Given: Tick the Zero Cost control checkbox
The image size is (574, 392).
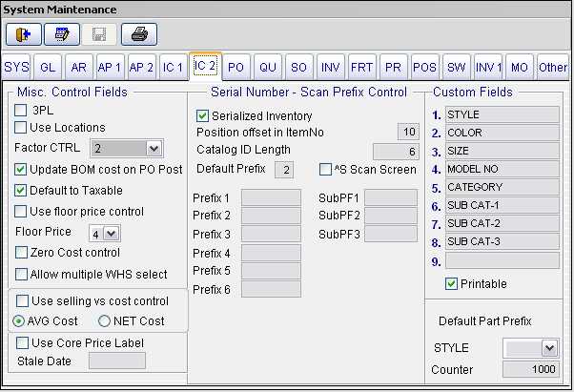Looking at the screenshot, I should [x=21, y=253].
